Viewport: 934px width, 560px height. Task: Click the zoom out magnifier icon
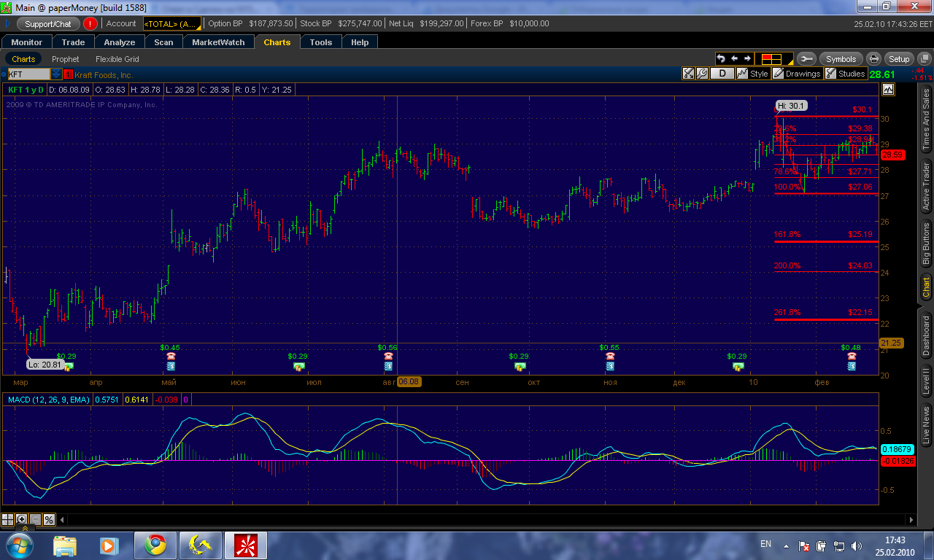[35, 519]
